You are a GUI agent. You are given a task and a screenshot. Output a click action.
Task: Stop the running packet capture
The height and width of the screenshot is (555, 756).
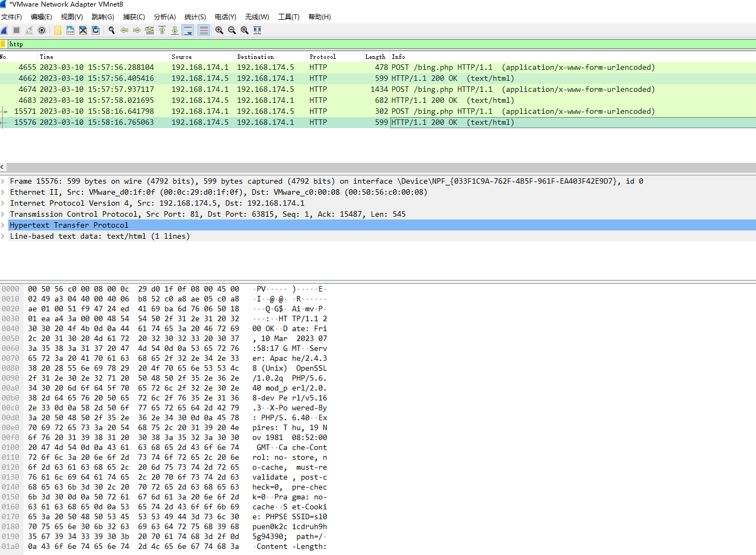click(16, 30)
